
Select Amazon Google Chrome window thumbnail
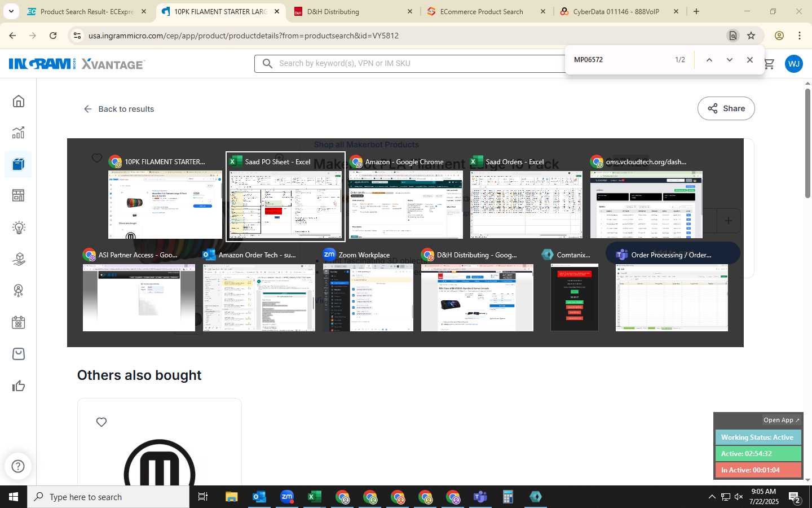(x=405, y=196)
